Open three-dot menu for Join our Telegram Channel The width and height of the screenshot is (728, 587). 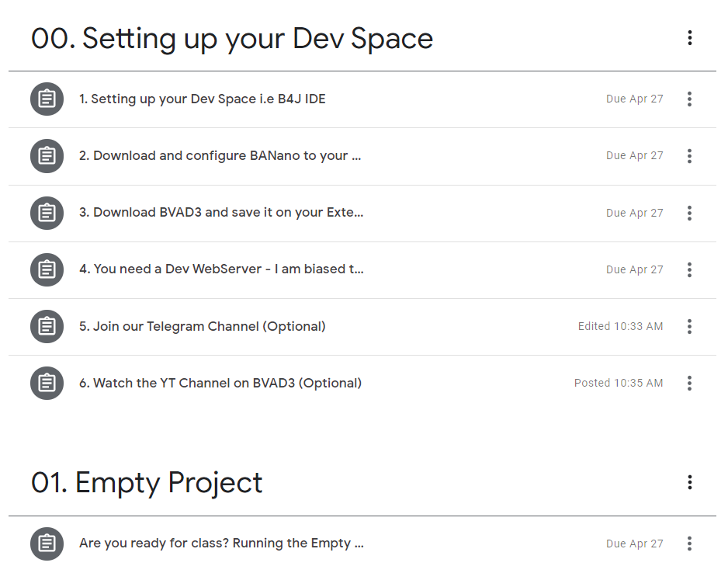[689, 326]
